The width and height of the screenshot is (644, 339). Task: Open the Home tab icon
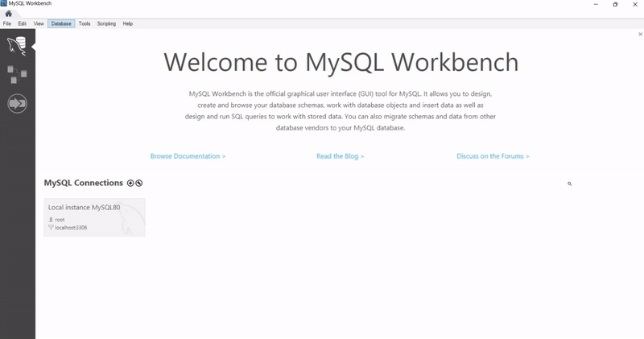coord(8,14)
